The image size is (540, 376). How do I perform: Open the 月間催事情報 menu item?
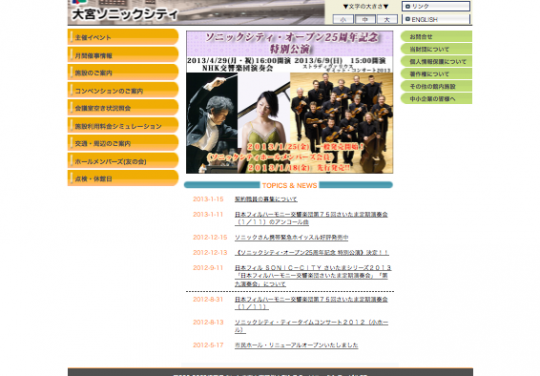123,55
